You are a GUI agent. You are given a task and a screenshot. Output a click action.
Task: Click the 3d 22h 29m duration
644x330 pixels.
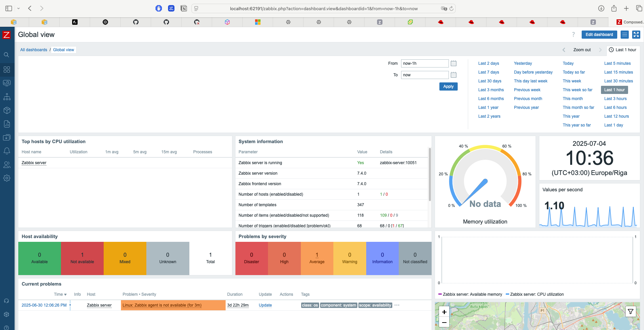(238, 305)
